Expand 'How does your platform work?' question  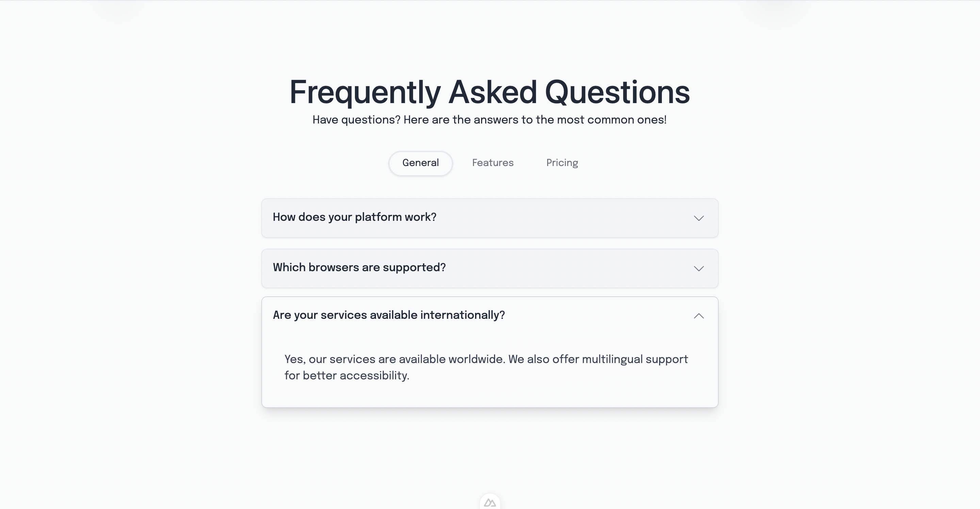(490, 218)
